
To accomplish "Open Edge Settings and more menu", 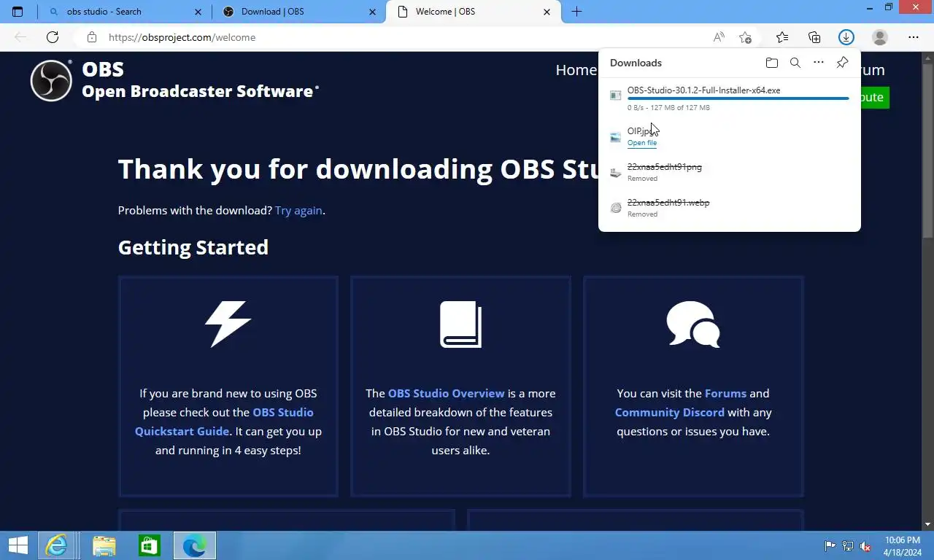I will point(914,37).
